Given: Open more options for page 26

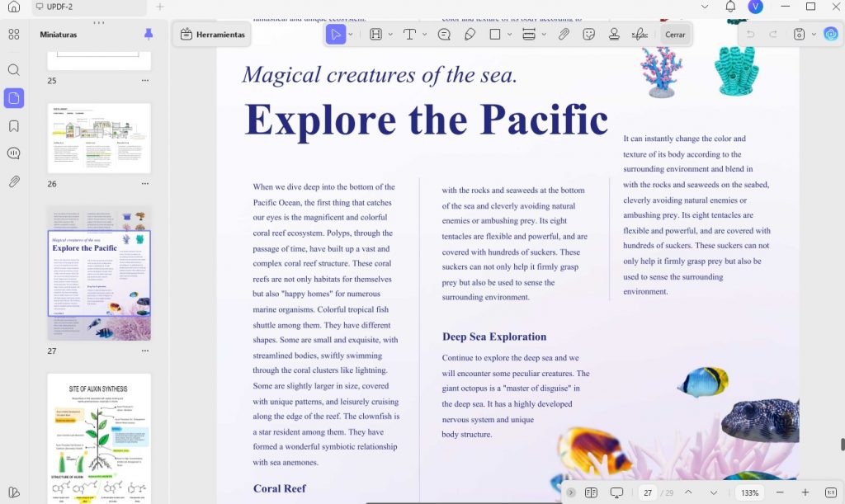Looking at the screenshot, I should (145, 184).
